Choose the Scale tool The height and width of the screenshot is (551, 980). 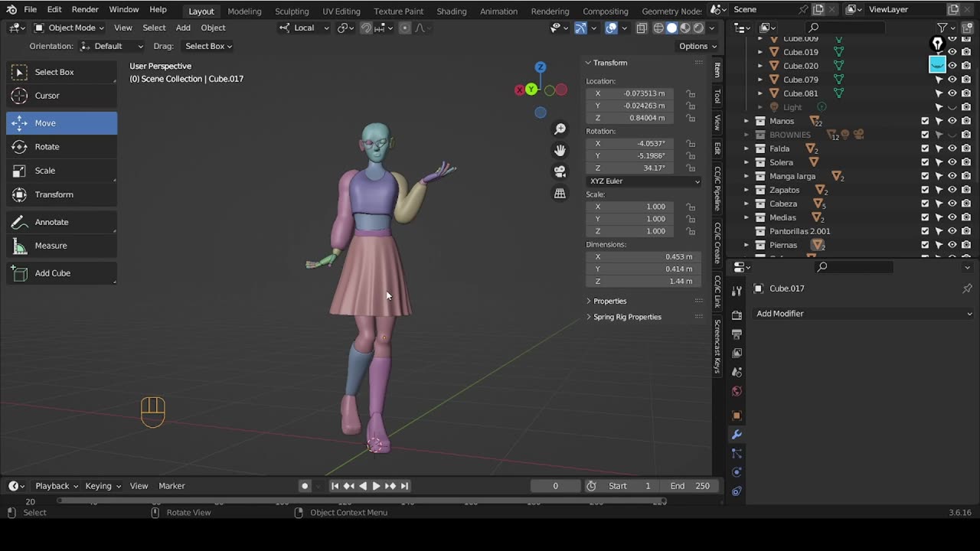point(61,171)
